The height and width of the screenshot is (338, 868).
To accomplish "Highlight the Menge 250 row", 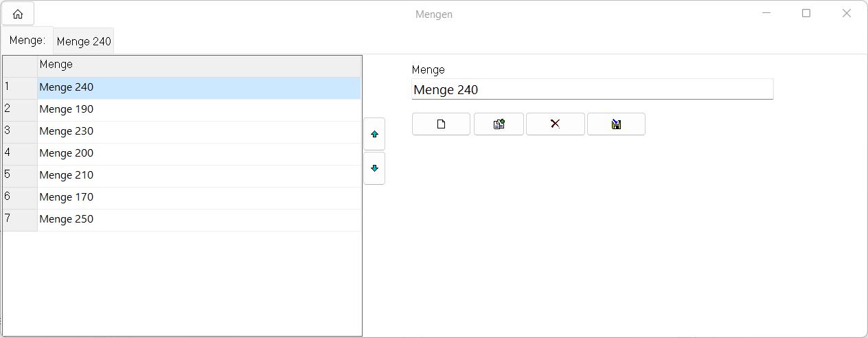I will (199, 220).
